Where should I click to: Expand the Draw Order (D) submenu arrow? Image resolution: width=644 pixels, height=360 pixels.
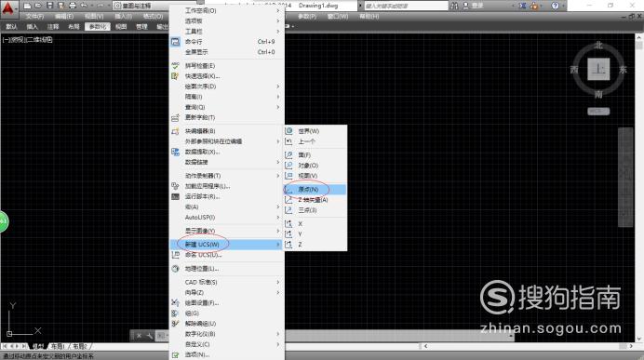point(278,87)
